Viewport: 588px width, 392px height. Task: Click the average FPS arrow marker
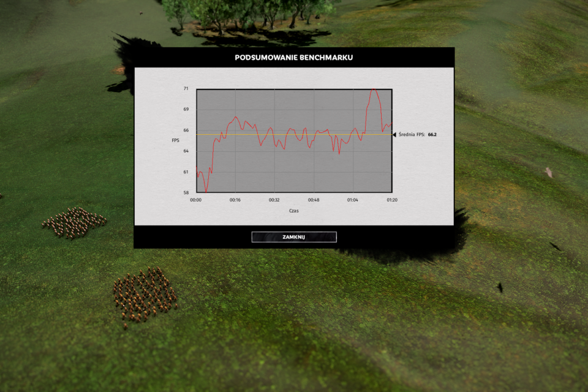tap(394, 135)
